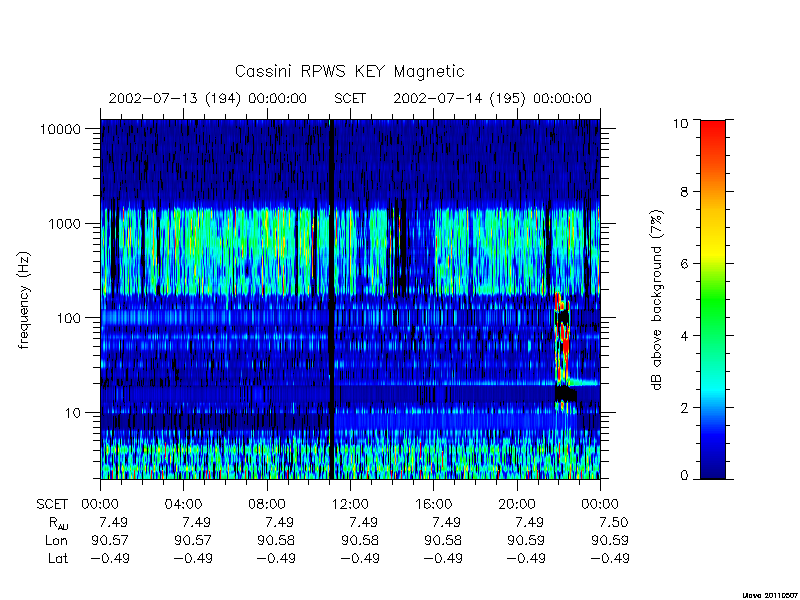Click the Lat row label
The width and height of the screenshot is (800, 600).
[x=58, y=558]
